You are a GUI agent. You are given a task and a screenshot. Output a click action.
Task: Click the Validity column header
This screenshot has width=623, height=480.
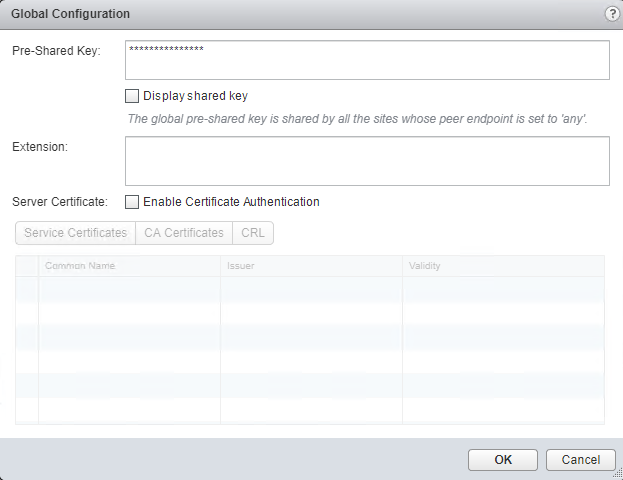[503, 266]
